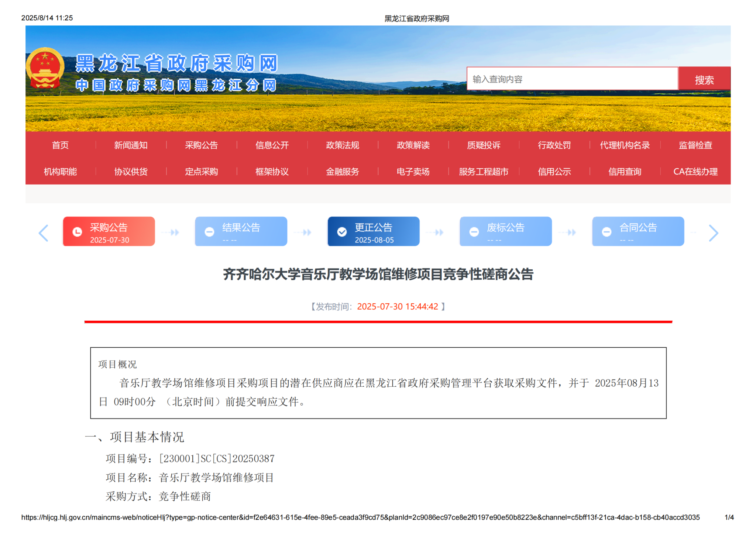Click the left arrow of the timeline
The height and width of the screenshot is (534, 756).
pyautogui.click(x=44, y=233)
